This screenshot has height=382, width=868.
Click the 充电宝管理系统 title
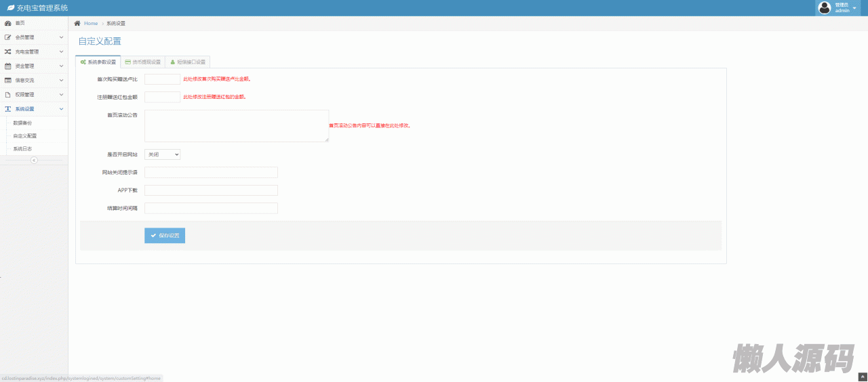point(42,8)
